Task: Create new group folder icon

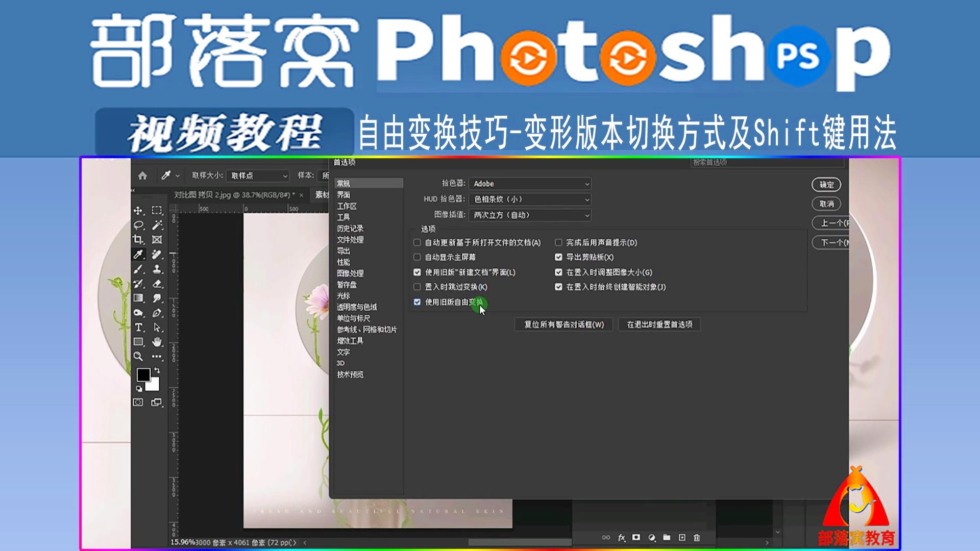Action: [x=667, y=537]
